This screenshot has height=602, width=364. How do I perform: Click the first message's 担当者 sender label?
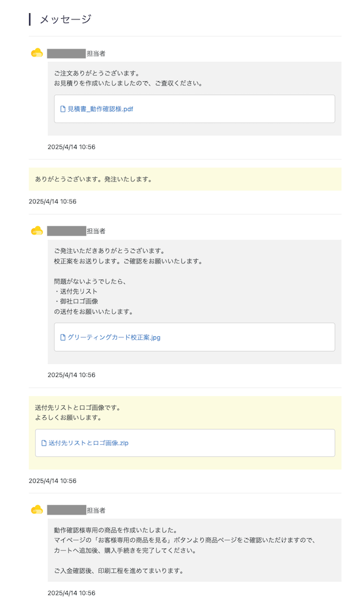(96, 54)
